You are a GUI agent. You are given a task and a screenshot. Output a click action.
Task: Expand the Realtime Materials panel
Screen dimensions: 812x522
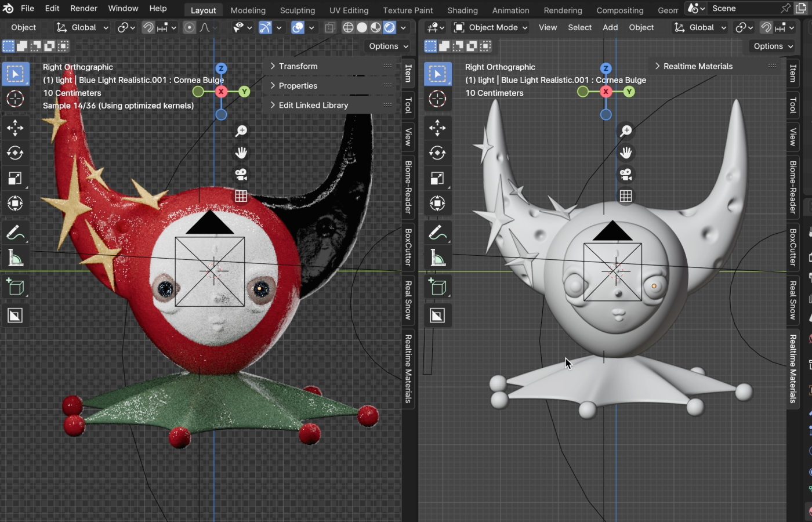698,66
